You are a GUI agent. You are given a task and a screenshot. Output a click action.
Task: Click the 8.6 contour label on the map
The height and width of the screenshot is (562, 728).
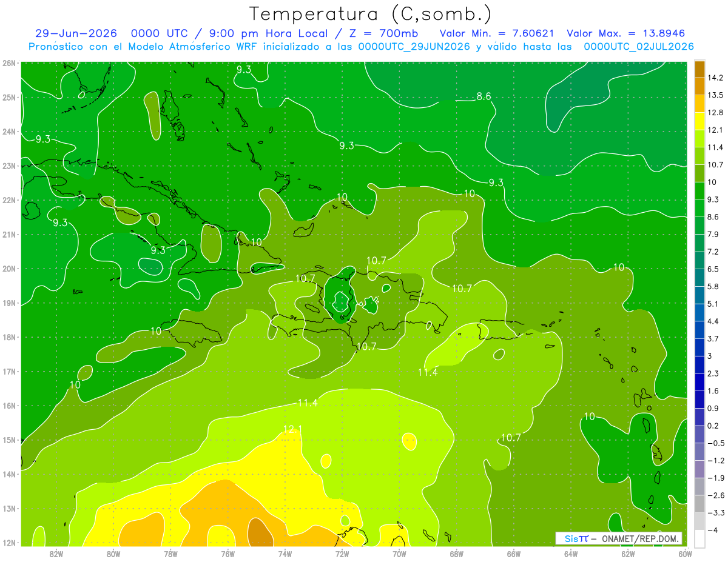coord(484,96)
